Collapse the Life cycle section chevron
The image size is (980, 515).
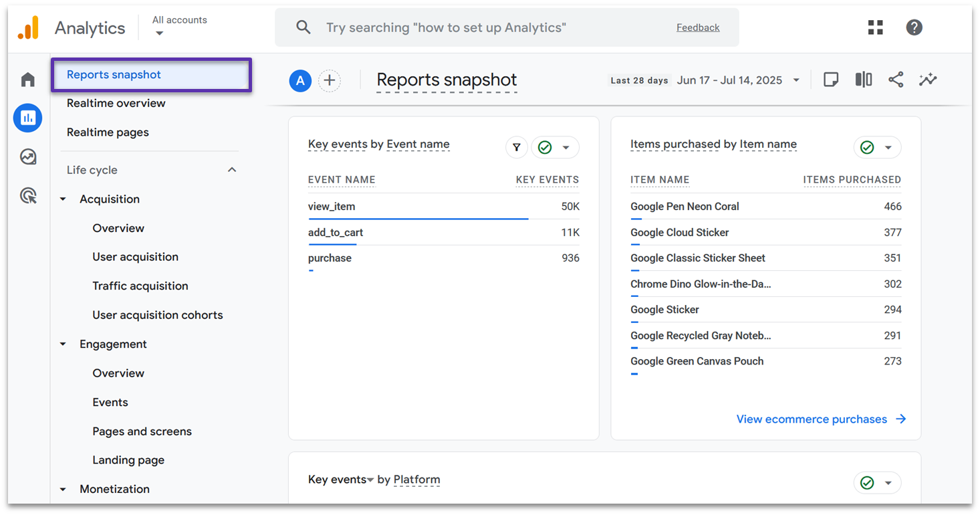tap(232, 170)
